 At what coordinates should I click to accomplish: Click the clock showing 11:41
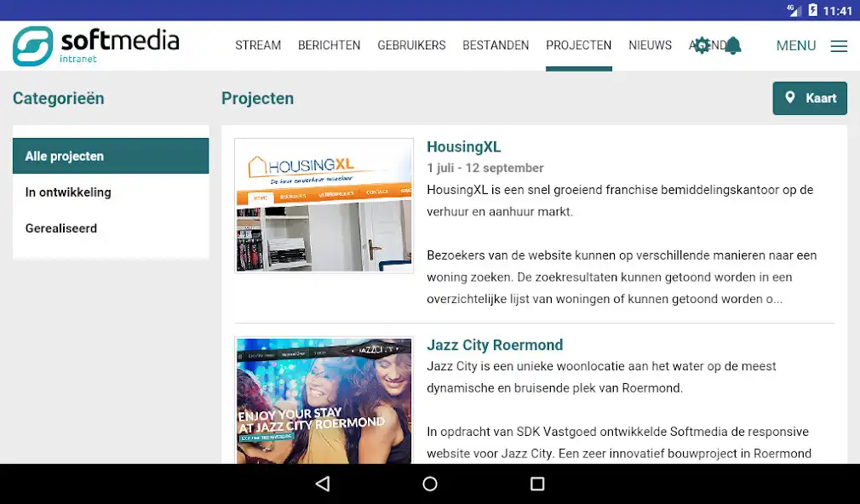(838, 11)
